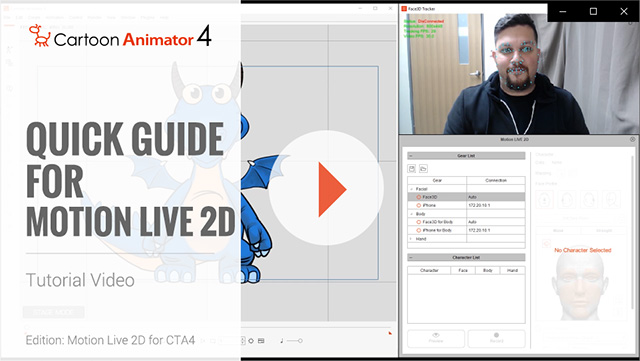Toggle the iPhone for Body connection circle
The width and height of the screenshot is (640, 361).
[418, 230]
